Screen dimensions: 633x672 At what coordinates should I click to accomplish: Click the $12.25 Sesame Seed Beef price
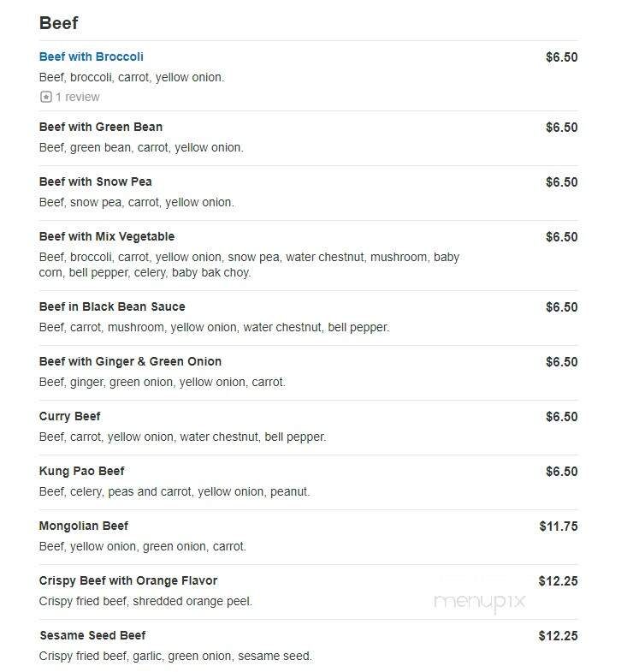558,636
